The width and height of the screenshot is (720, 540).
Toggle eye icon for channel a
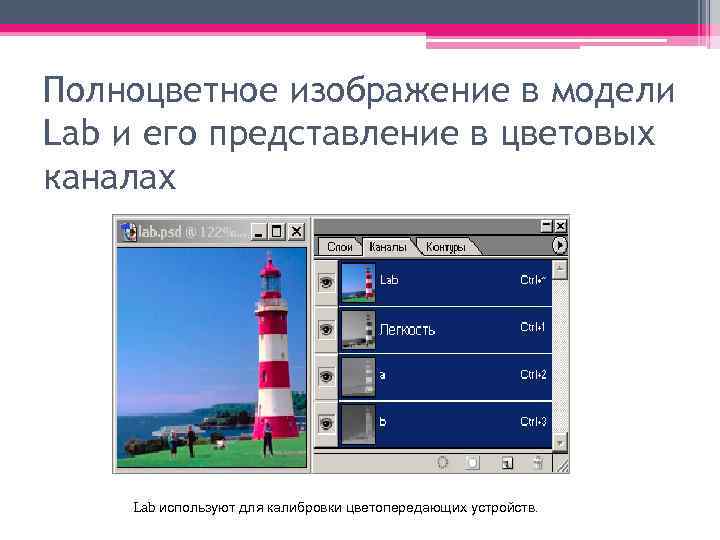point(326,377)
